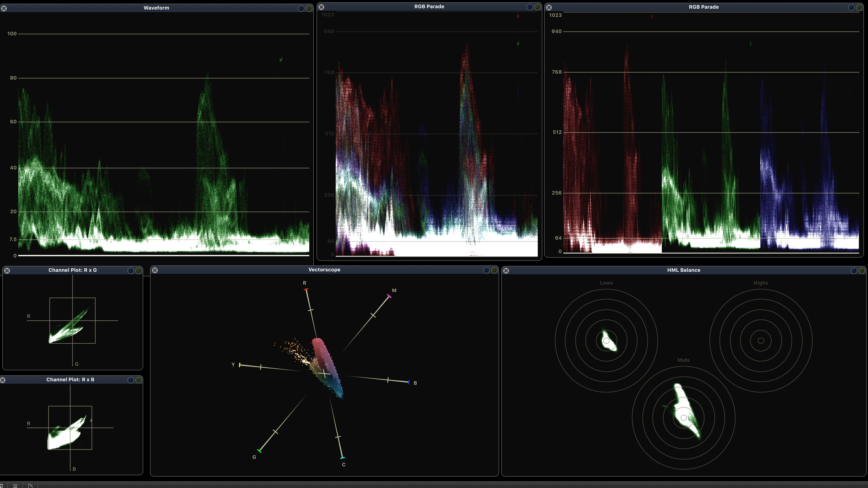This screenshot has height=488, width=868.
Task: Click the olive circle in the middle RGB Parade header
Action: click(538, 7)
